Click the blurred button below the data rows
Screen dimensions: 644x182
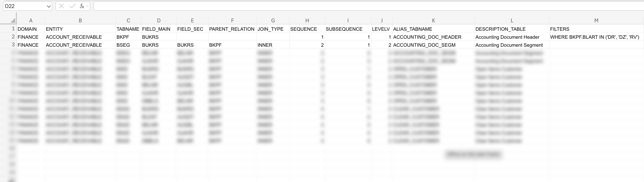point(473,154)
